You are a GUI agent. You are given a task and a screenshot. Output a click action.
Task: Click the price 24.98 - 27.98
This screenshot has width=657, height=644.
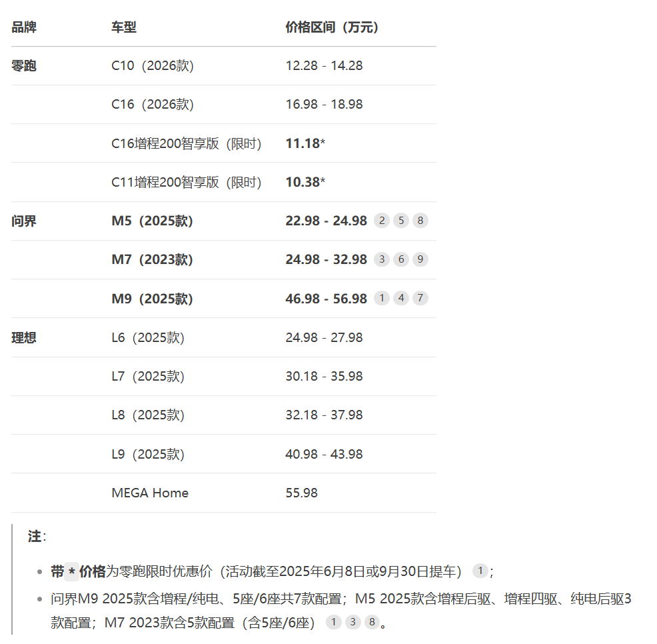(x=324, y=337)
